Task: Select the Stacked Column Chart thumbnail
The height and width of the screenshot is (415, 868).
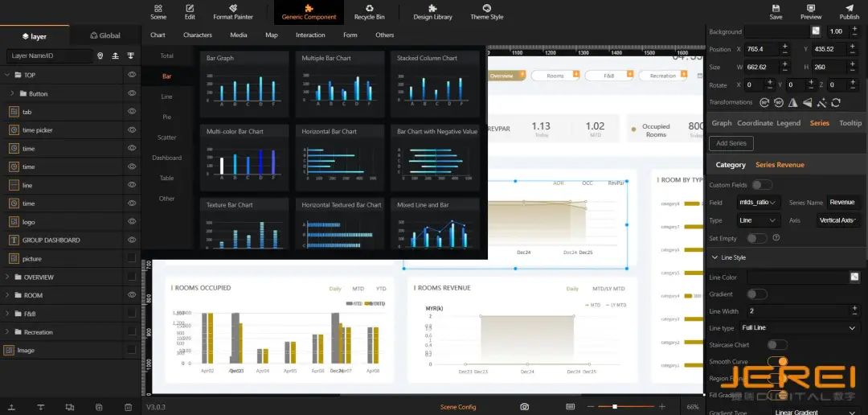Action: click(x=438, y=83)
